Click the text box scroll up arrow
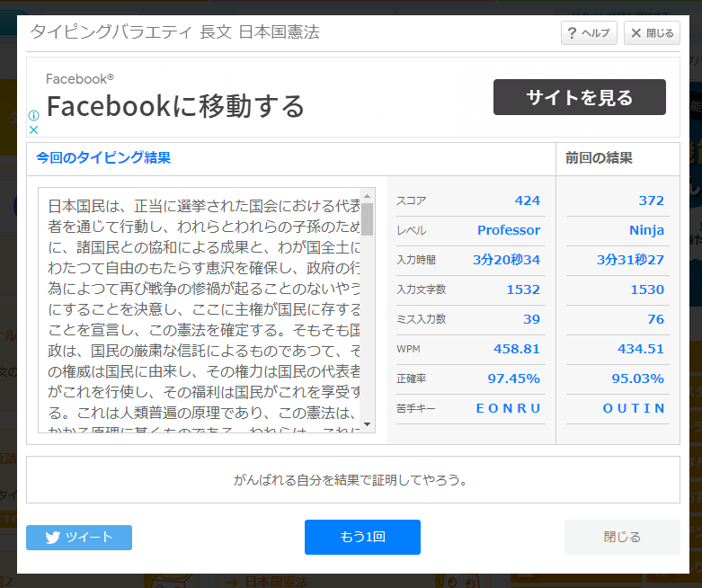Screen dimensions: 702x588 [367, 195]
